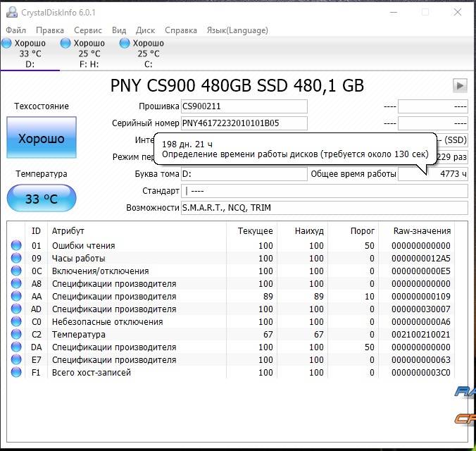Screen dimensions: 476x451
Task: Click status icon for Часы работы row
Action: coord(16,258)
